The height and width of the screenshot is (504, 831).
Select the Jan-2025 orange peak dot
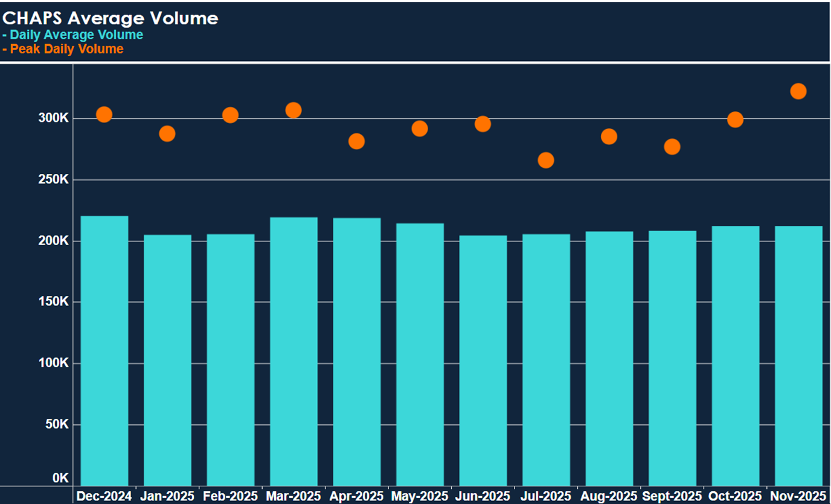coord(167,133)
